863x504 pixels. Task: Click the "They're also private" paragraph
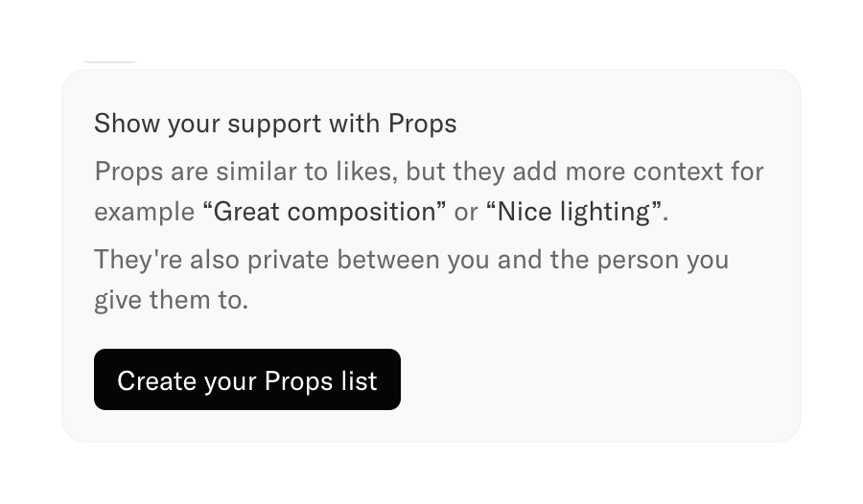410,260
